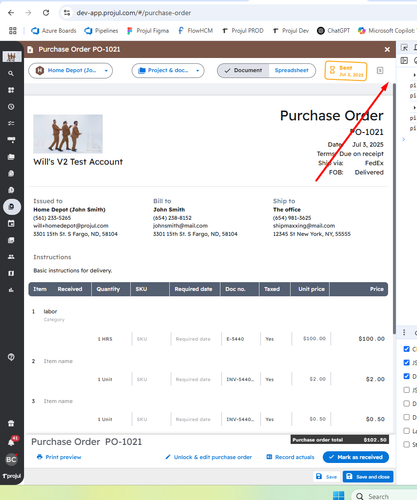Open the folder icon in the sidebar
Screen dimensions: 417x500
(11, 157)
